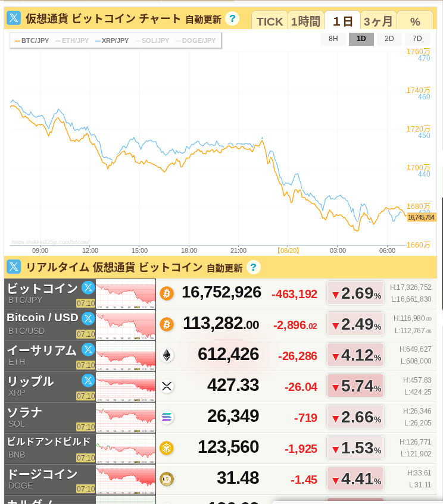Image resolution: width=443 pixels, height=504 pixels.
Task: Click the help icon in the realtime header
Action: [253, 267]
